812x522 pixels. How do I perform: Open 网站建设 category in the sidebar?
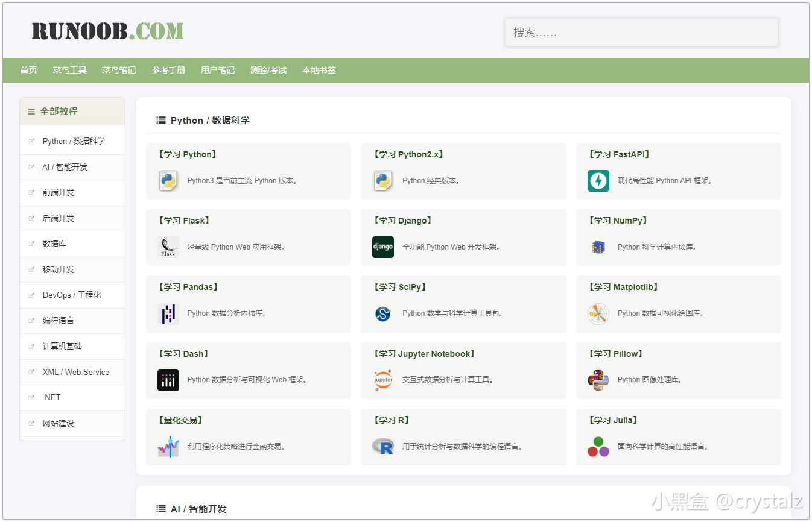pos(59,424)
